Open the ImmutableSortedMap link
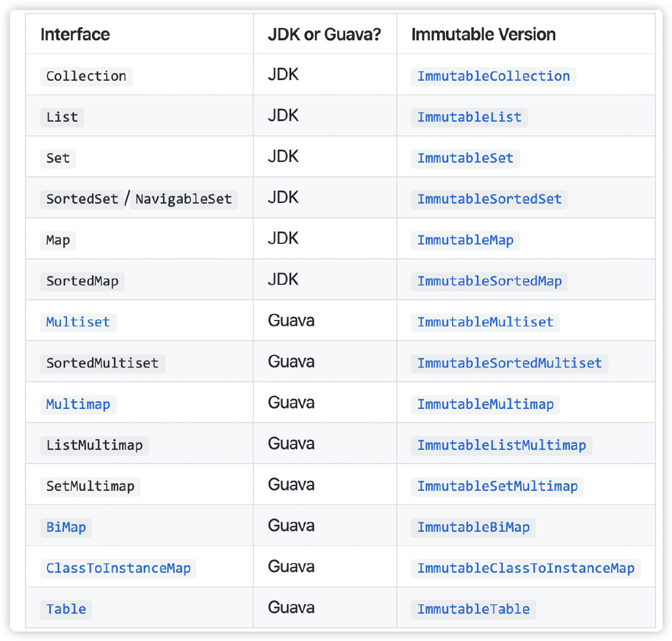672x641 pixels. 489,281
